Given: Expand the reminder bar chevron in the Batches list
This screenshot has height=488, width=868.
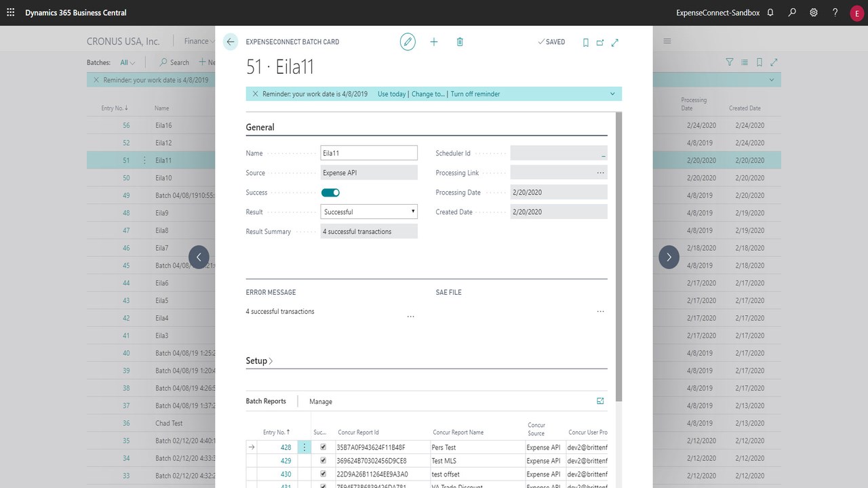Looking at the screenshot, I should pos(772,80).
